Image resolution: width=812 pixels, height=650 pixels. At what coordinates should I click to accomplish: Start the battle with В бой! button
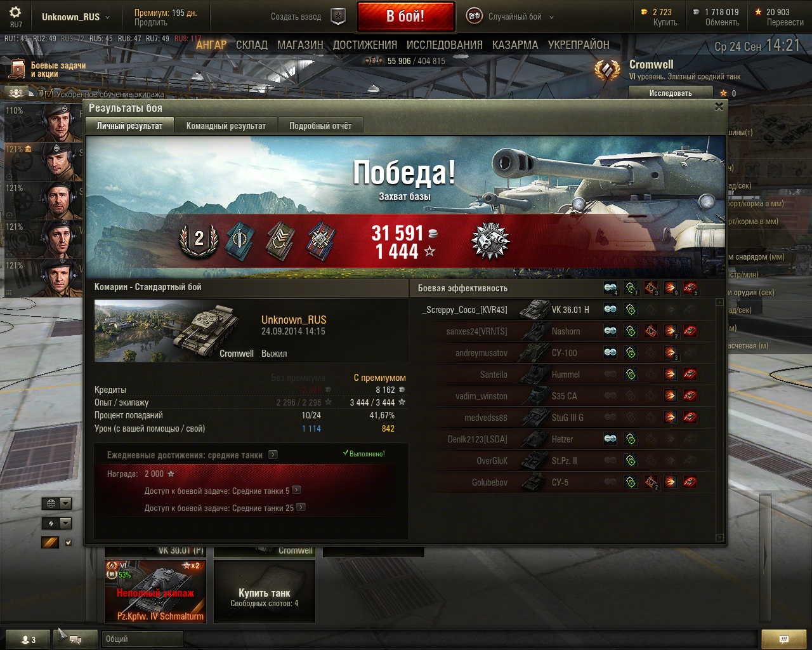pyautogui.click(x=405, y=17)
